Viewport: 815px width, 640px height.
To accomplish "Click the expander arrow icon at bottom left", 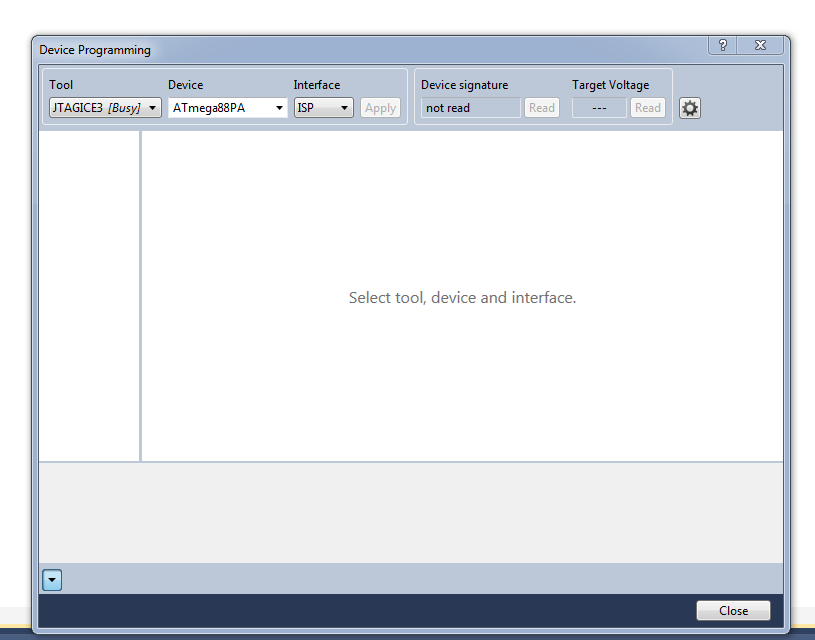I will (x=51, y=579).
